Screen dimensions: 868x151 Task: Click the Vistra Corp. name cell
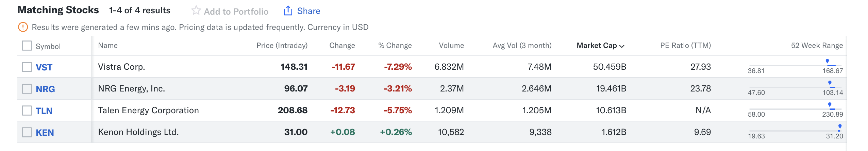pyautogui.click(x=121, y=67)
